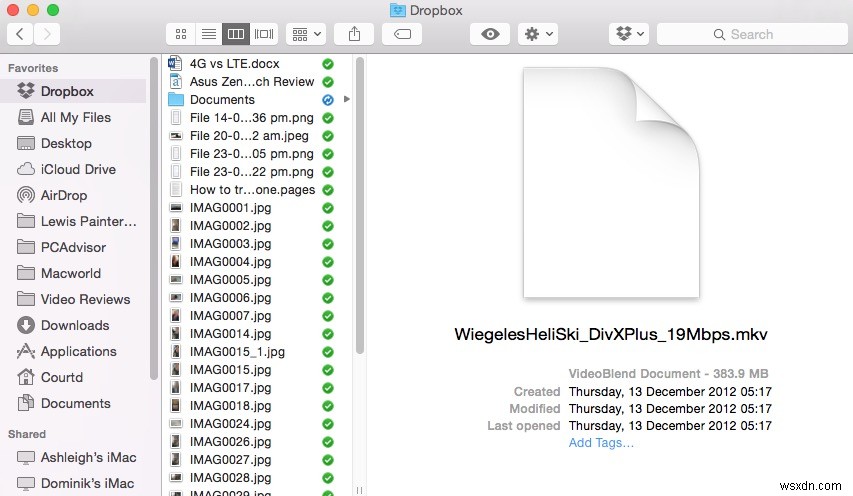Click the sidebar scrollbar
Image resolution: width=853 pixels, height=496 pixels.
pos(154,218)
